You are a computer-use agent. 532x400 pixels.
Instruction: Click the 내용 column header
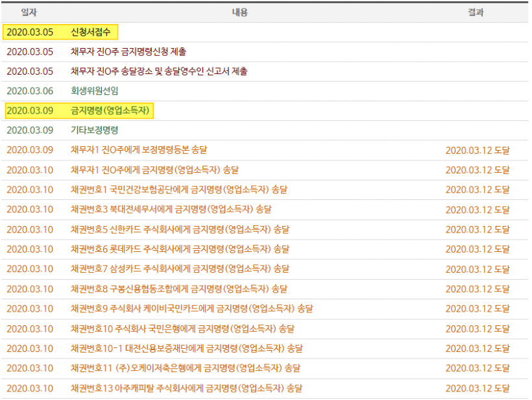coord(240,12)
